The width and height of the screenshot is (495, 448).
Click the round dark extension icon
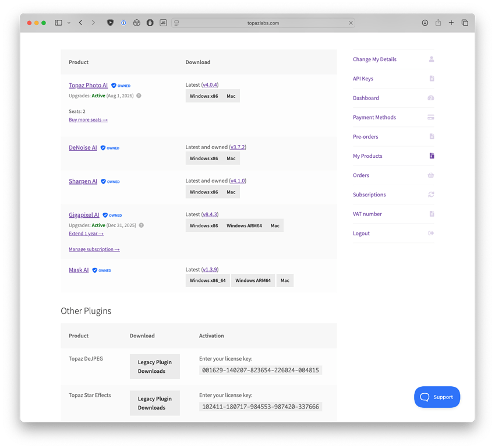150,23
